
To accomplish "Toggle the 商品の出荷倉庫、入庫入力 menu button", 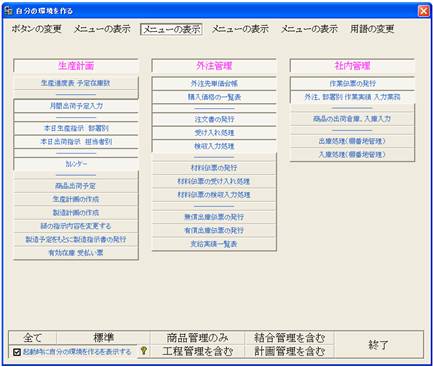I will click(352, 119).
